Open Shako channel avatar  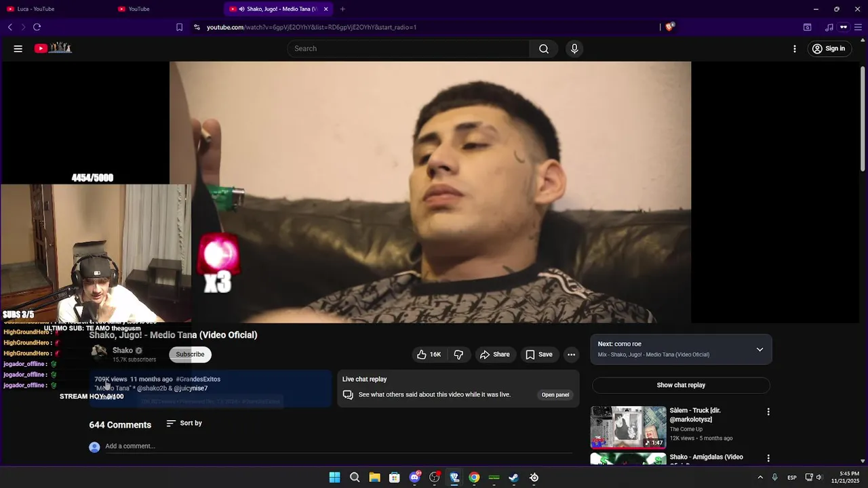coord(99,351)
